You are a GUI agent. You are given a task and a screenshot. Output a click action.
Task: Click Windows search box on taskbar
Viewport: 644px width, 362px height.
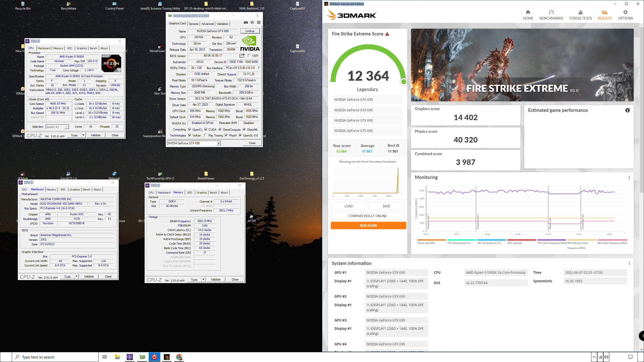(x=55, y=357)
